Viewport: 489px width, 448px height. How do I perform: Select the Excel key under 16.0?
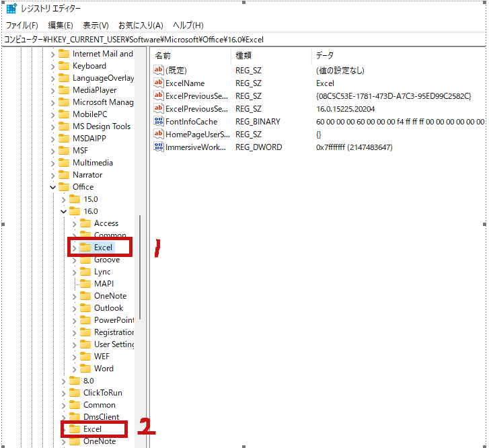point(103,248)
